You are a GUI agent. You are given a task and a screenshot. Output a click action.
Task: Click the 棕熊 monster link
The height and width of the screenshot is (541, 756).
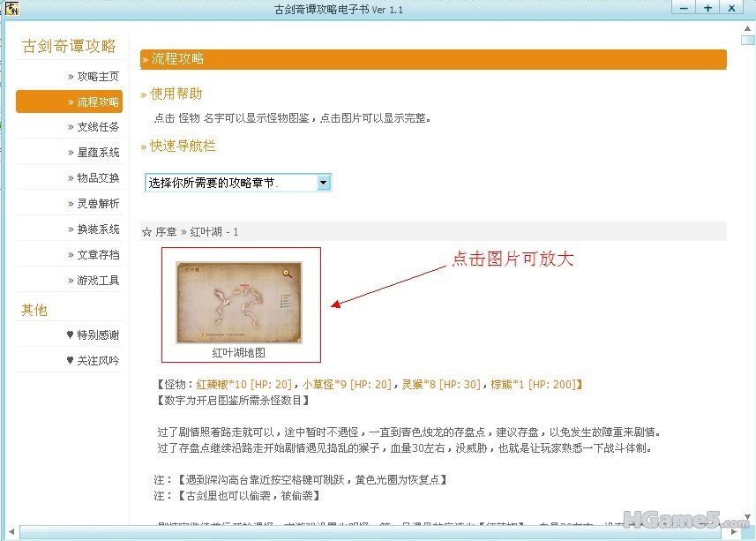505,385
